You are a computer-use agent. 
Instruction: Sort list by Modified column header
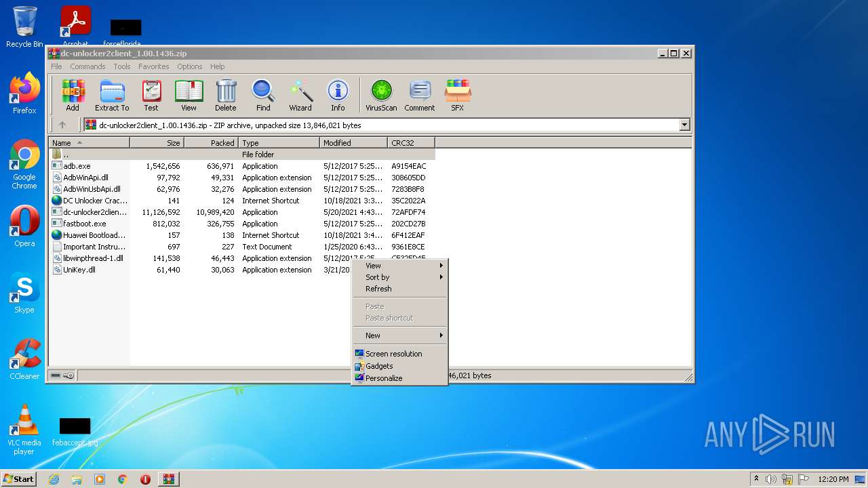(x=353, y=143)
